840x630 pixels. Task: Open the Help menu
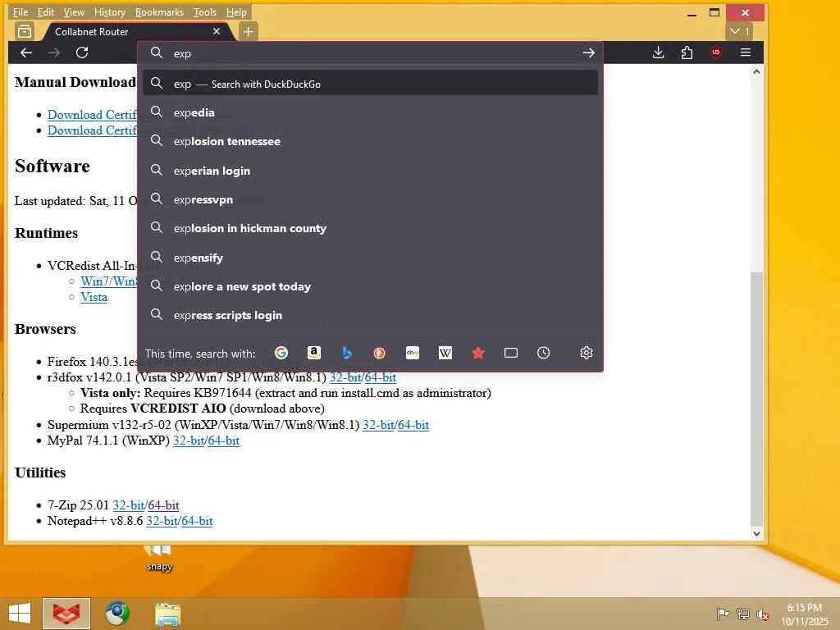(236, 11)
